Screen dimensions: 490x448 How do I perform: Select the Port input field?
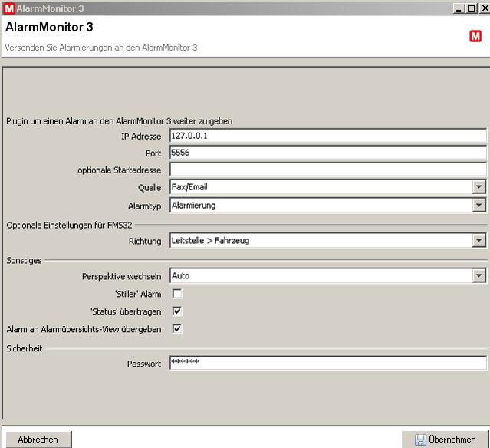[x=327, y=153]
